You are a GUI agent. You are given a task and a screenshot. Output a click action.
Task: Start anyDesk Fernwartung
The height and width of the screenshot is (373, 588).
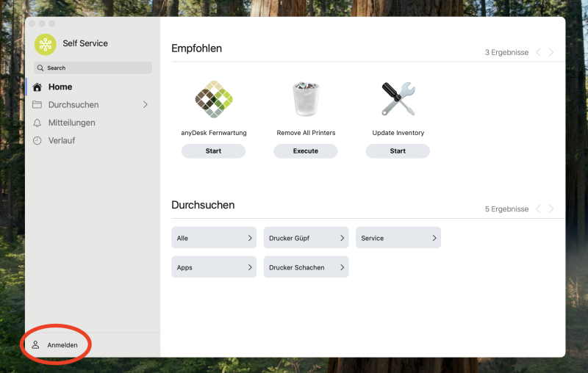(213, 151)
